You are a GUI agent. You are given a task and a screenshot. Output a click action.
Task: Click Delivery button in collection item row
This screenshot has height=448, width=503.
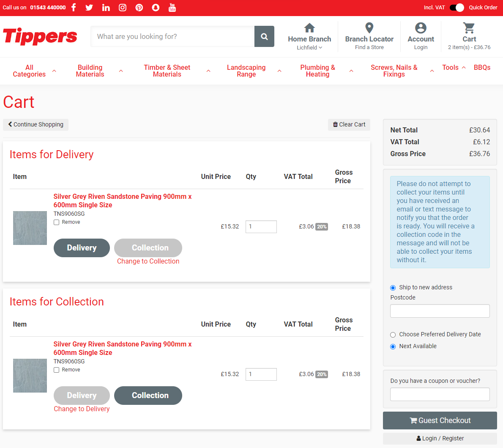pyautogui.click(x=82, y=396)
